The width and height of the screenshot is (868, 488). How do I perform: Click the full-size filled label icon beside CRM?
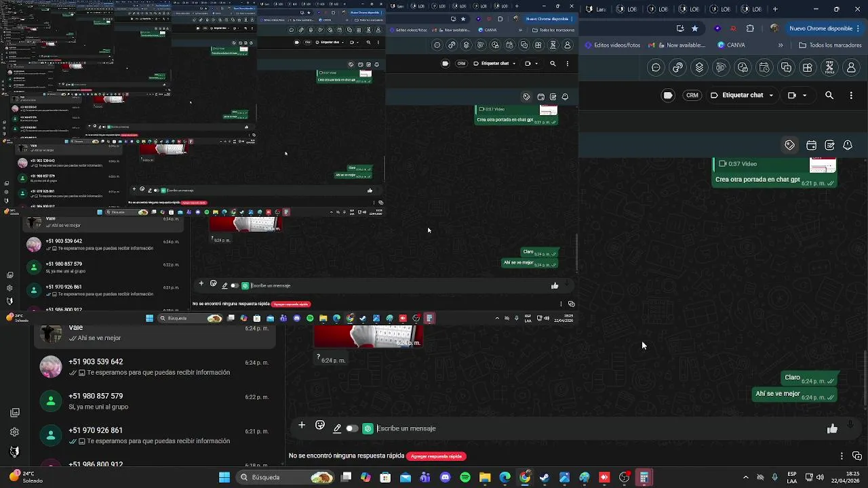tap(668, 96)
